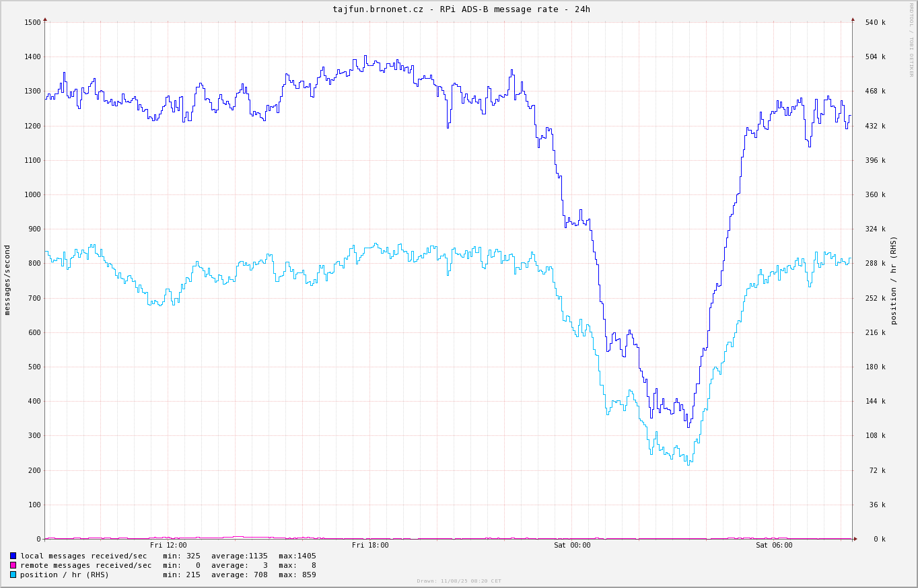Click the red arrow atop left y-axis
Image resolution: width=918 pixels, height=588 pixels.
(x=45, y=20)
